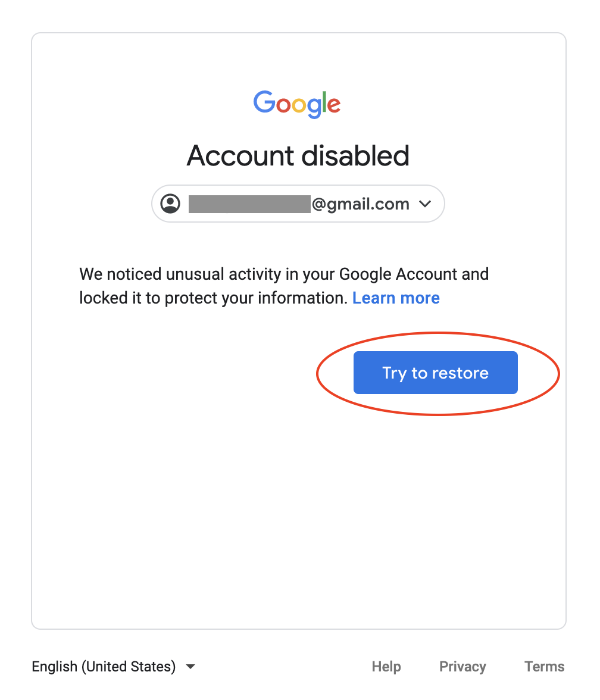The width and height of the screenshot is (600, 700).
Task: Open the Terms footer link
Action: (545, 666)
